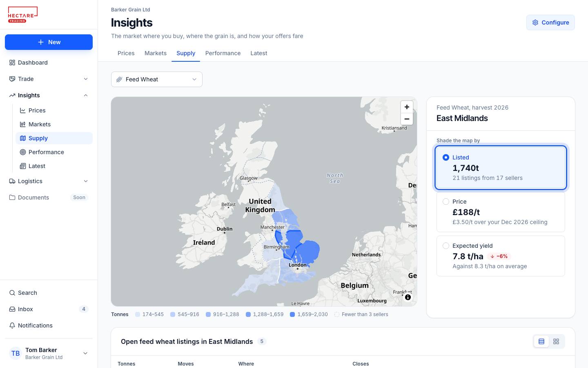This screenshot has width=588, height=368.
Task: Switch to the Performance tab
Action: click(x=223, y=53)
